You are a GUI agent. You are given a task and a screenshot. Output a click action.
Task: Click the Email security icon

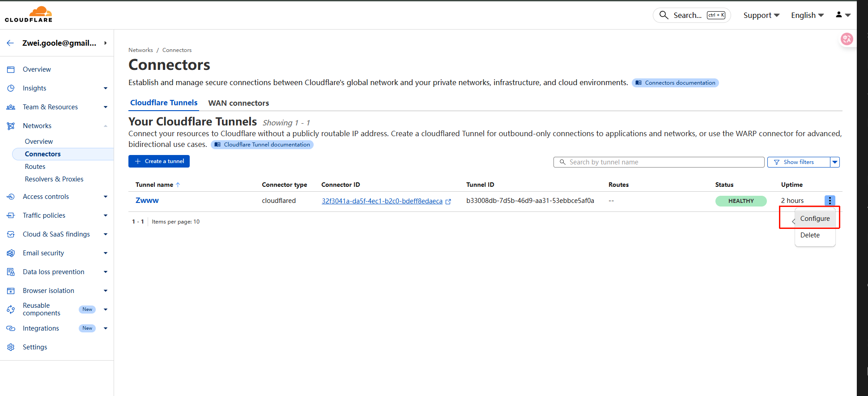(11, 253)
